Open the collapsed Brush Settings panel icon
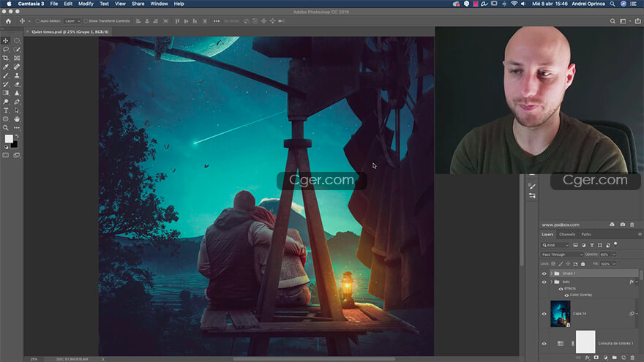The height and width of the screenshot is (362, 644). 532,186
